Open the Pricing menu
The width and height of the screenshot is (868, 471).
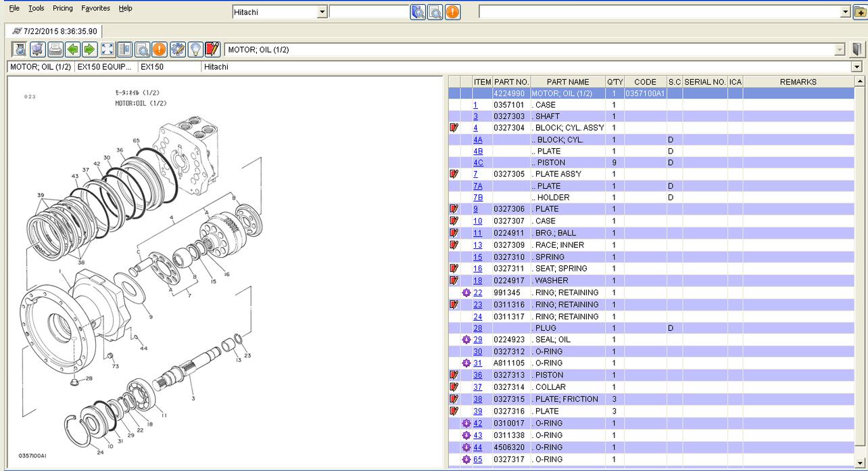[x=63, y=8]
